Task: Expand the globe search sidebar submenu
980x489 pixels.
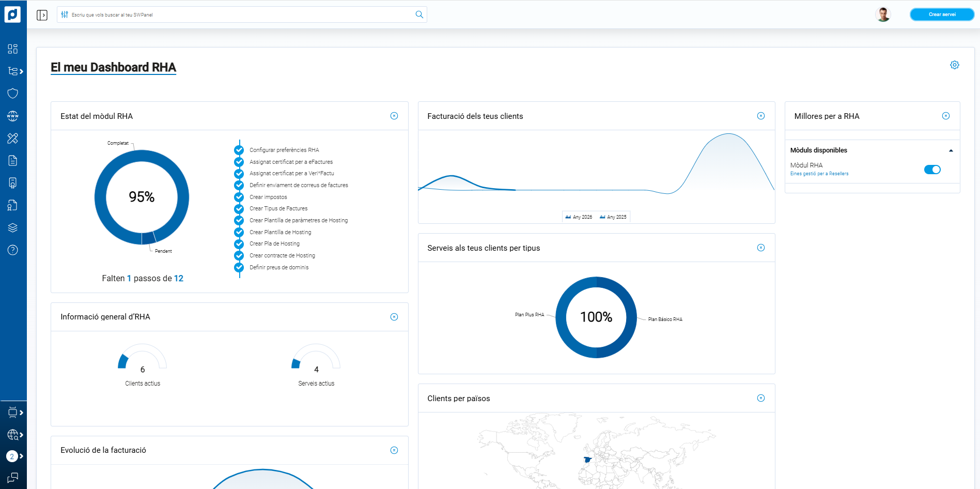Action: 15,435
